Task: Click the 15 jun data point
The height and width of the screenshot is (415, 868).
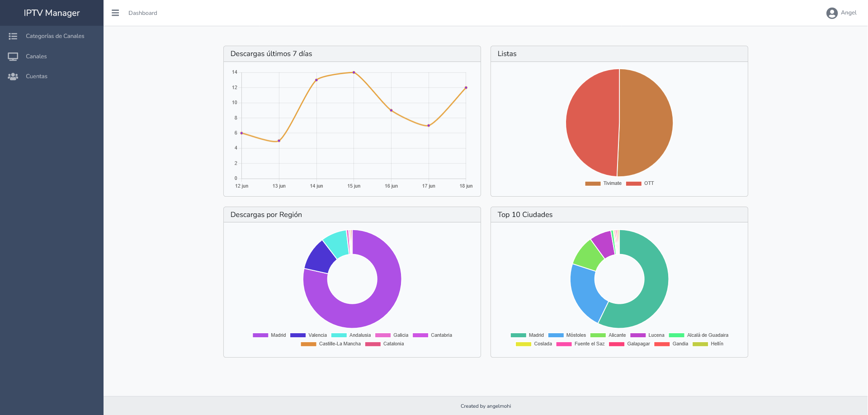Action: tap(354, 72)
